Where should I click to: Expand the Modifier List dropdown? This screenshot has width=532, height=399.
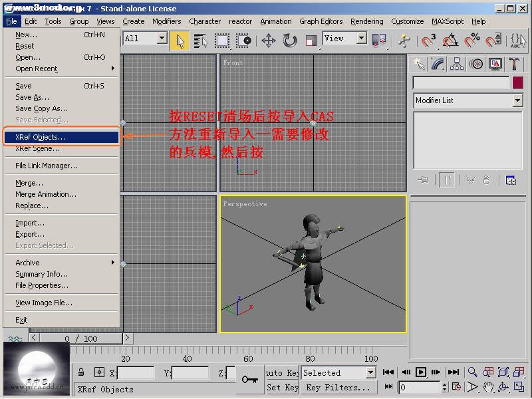coord(517,100)
